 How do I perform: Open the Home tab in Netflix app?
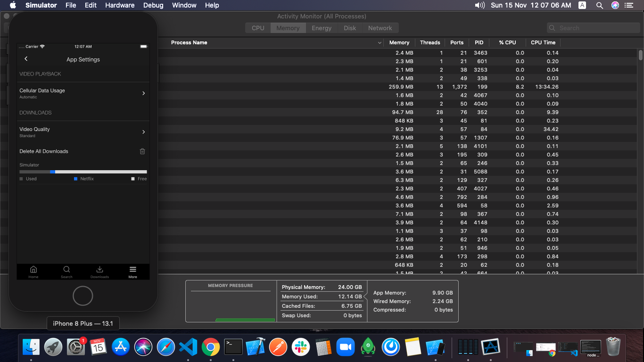[33, 272]
